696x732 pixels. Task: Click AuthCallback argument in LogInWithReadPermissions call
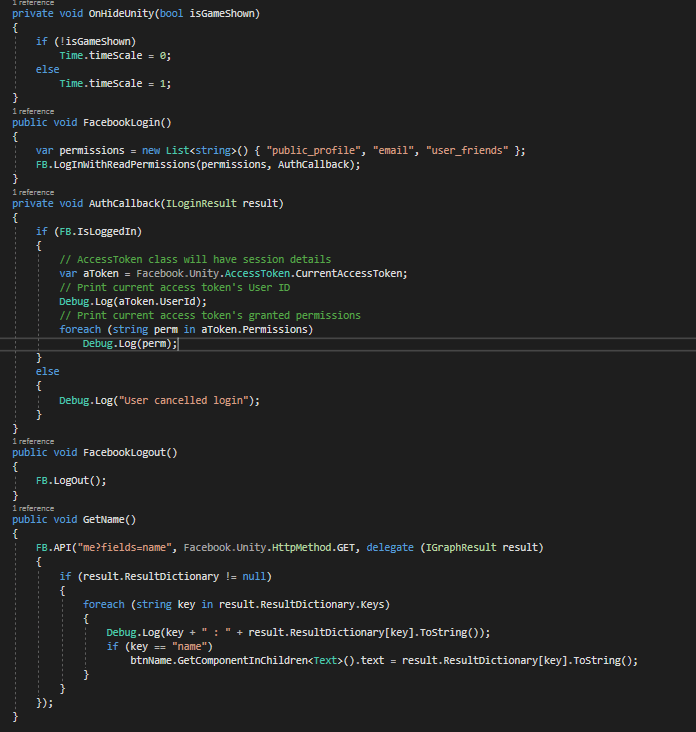(313, 164)
